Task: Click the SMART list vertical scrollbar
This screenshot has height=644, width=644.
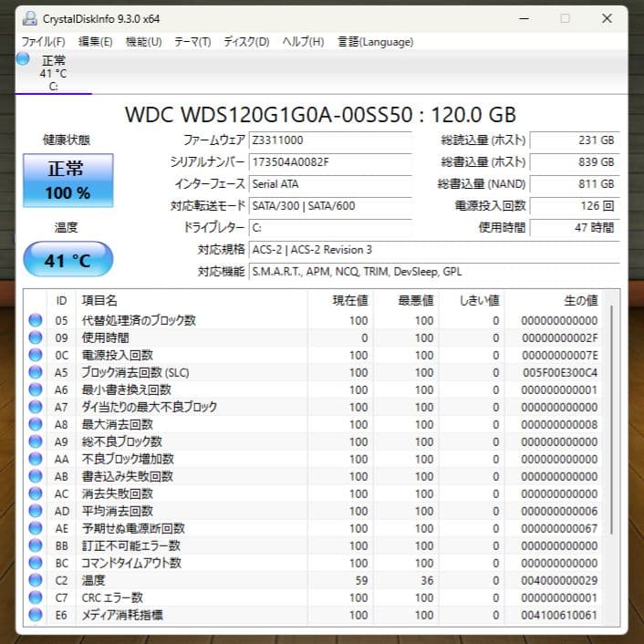Action: [x=611, y=419]
